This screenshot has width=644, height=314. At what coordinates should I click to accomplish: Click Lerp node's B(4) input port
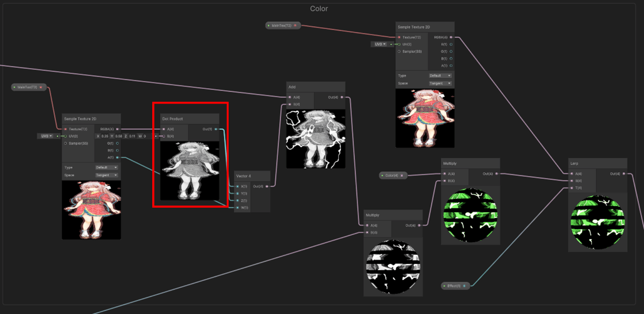[571, 181]
